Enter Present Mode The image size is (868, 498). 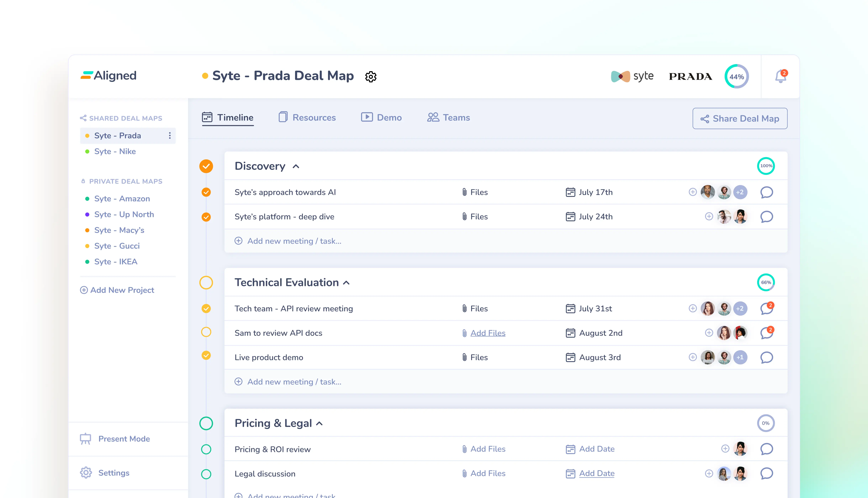[115, 439]
